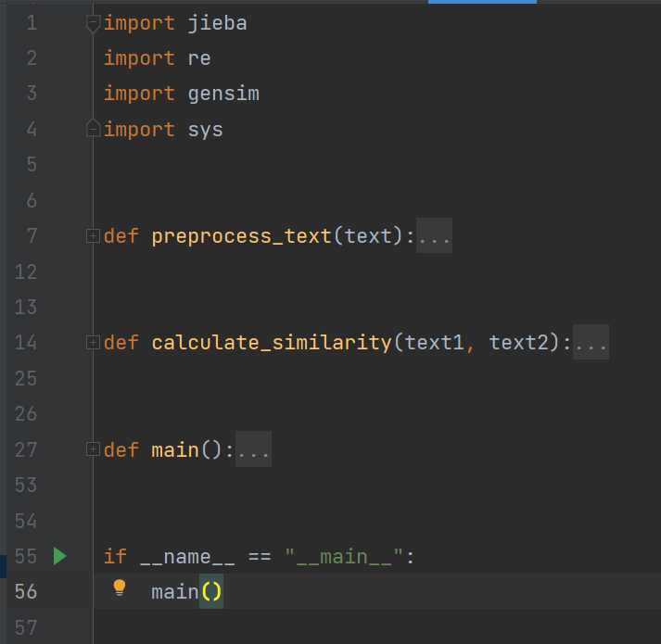Image resolution: width=661 pixels, height=644 pixels.
Task: Click the green run arrow in the gutter
Action: point(60,556)
